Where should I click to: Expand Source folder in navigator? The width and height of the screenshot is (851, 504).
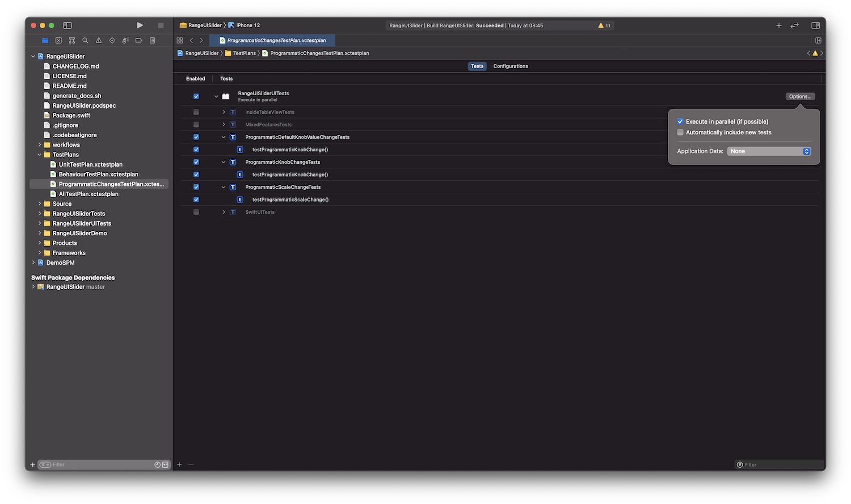click(39, 204)
